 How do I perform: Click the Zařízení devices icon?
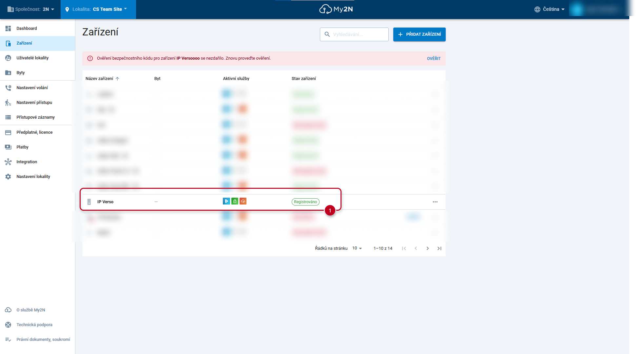click(x=8, y=43)
